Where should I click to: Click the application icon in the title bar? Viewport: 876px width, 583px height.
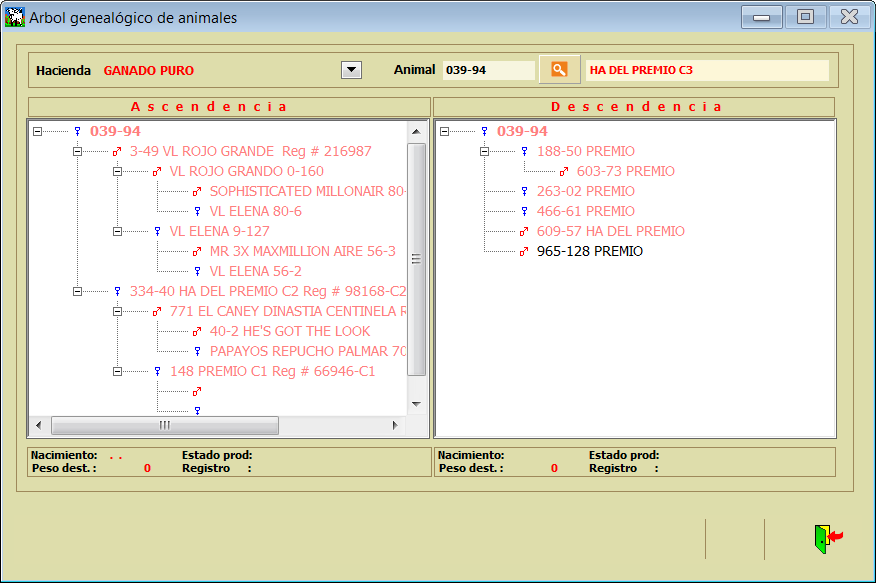pos(15,17)
